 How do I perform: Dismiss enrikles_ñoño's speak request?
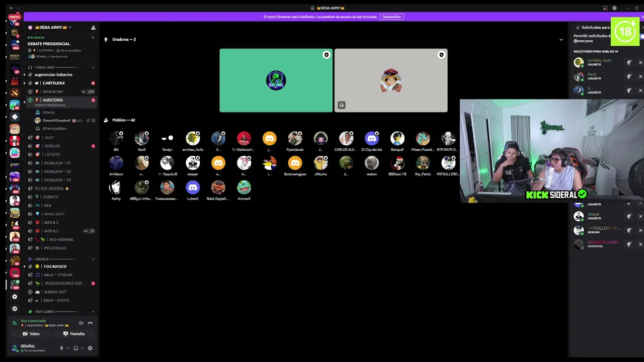point(640,62)
